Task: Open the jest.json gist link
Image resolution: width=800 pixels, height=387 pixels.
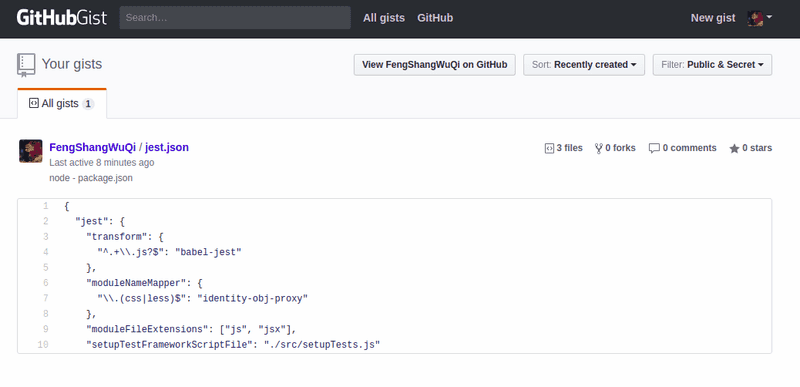Action: (167, 147)
